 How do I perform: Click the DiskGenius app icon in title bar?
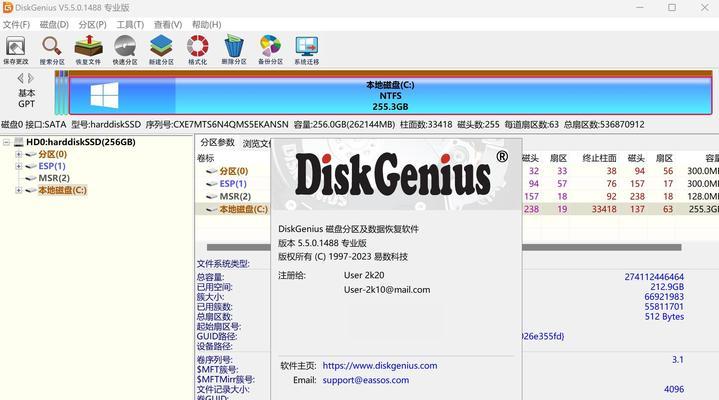7,7
